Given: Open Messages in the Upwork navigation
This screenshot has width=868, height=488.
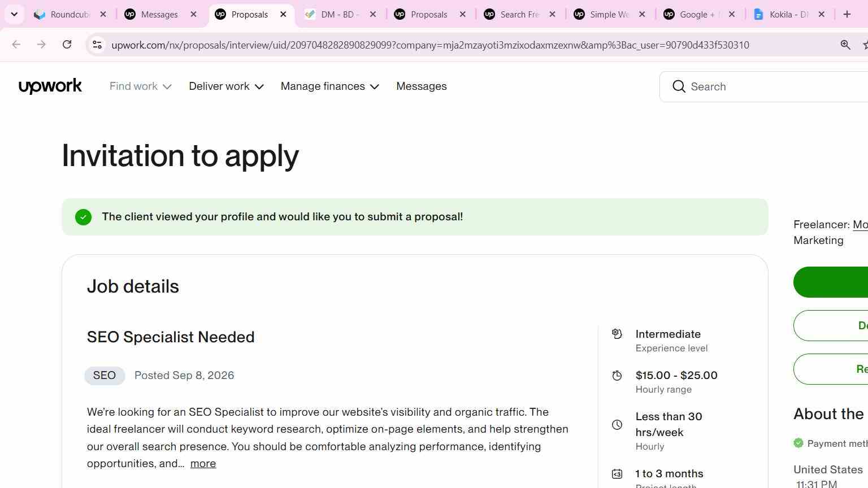Looking at the screenshot, I should coord(422,86).
